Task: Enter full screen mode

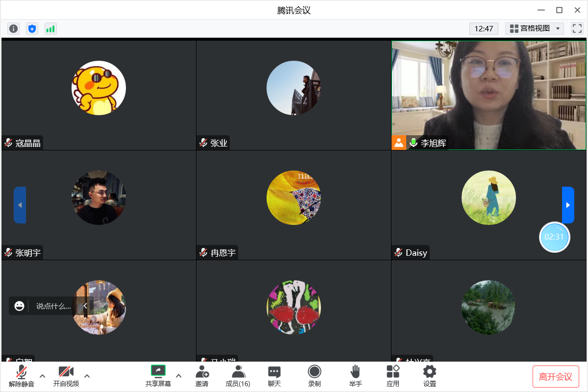Action: point(577,28)
